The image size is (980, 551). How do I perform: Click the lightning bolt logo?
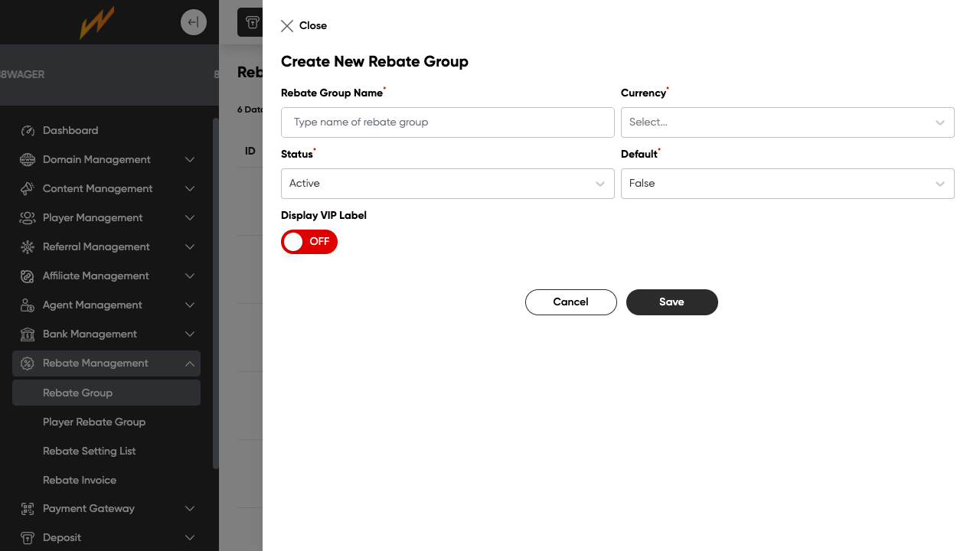click(97, 22)
